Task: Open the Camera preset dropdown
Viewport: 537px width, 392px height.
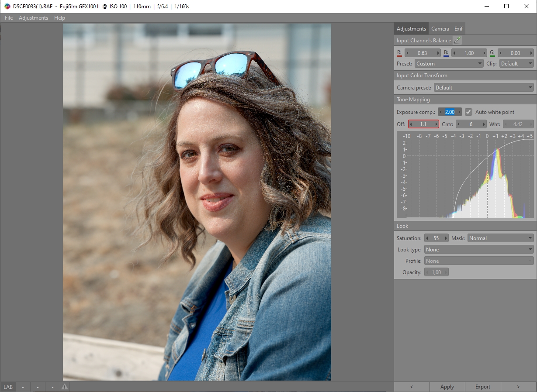Action: (484, 88)
